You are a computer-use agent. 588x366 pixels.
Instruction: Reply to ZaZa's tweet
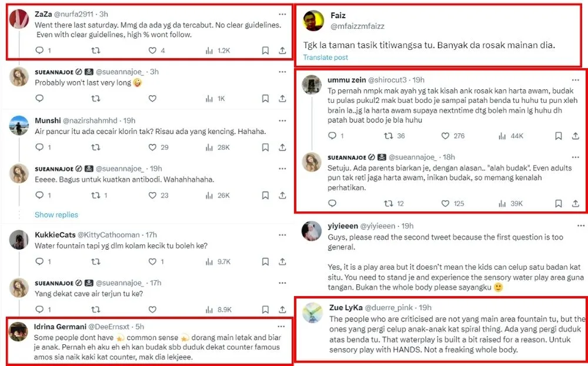click(38, 51)
